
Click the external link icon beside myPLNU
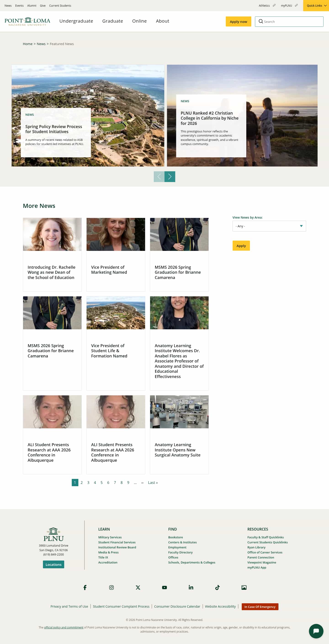(x=296, y=5)
